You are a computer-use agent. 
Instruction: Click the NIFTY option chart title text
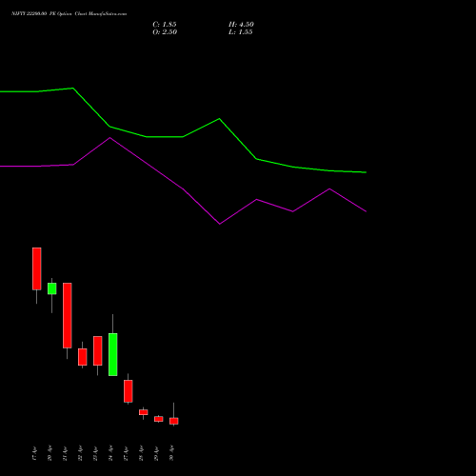tap(69, 14)
